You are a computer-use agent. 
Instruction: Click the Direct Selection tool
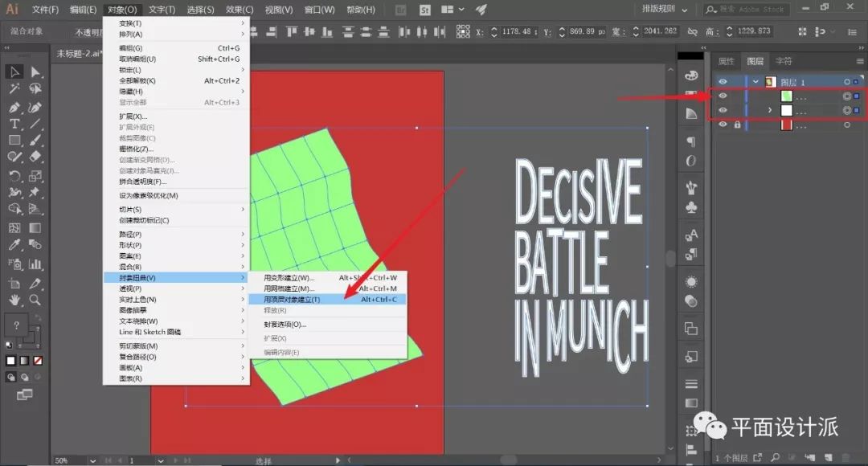(x=35, y=72)
